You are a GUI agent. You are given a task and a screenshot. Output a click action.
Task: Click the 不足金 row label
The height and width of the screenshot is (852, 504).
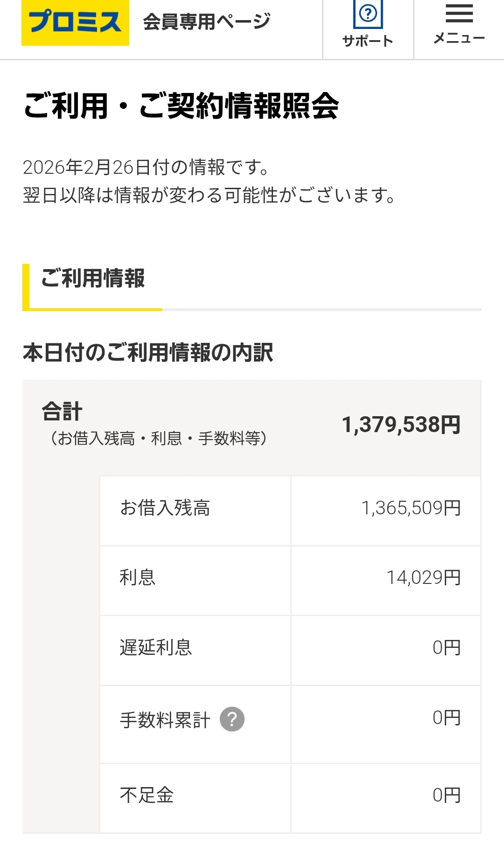point(147,795)
